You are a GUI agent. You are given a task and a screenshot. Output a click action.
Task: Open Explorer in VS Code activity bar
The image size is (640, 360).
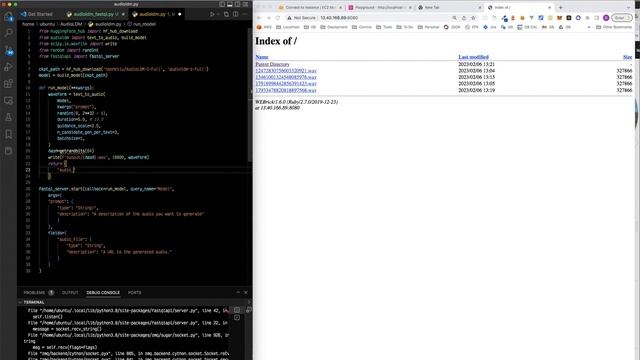tap(9, 17)
